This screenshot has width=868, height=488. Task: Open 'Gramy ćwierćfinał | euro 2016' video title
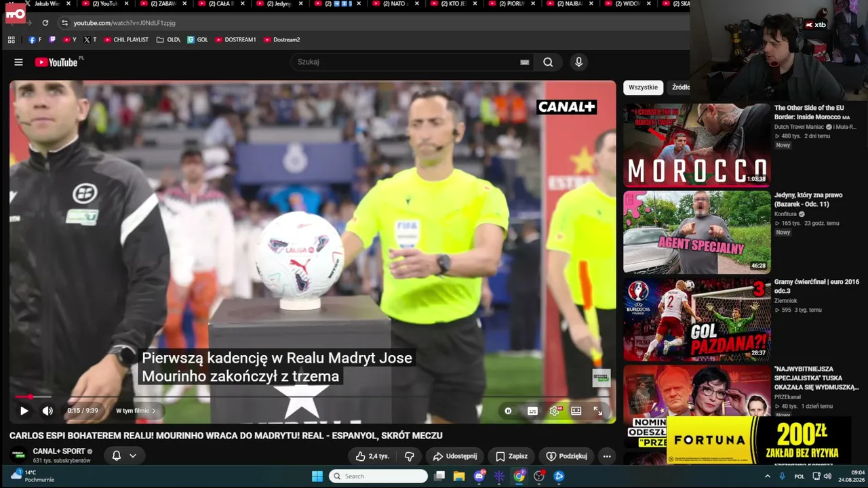tap(816, 286)
